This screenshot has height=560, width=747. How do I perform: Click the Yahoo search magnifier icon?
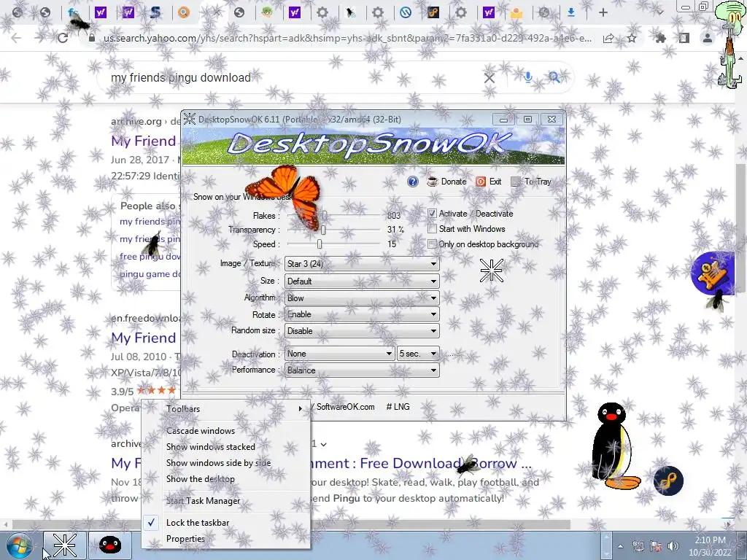554,77
